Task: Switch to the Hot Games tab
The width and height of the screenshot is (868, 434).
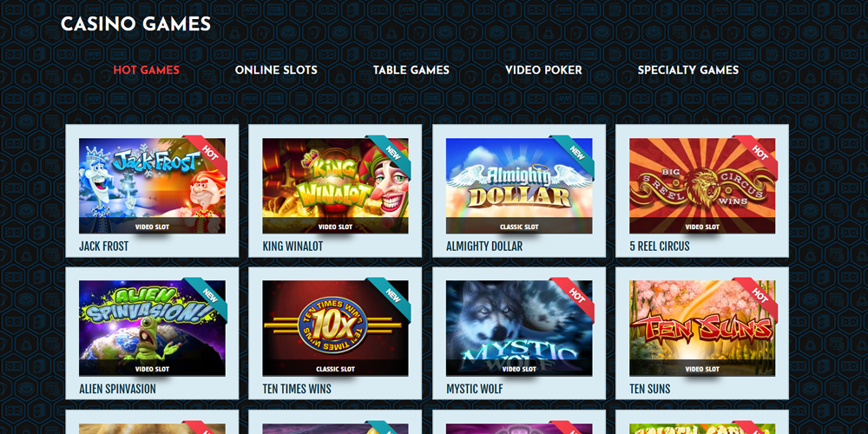Action: (x=146, y=70)
